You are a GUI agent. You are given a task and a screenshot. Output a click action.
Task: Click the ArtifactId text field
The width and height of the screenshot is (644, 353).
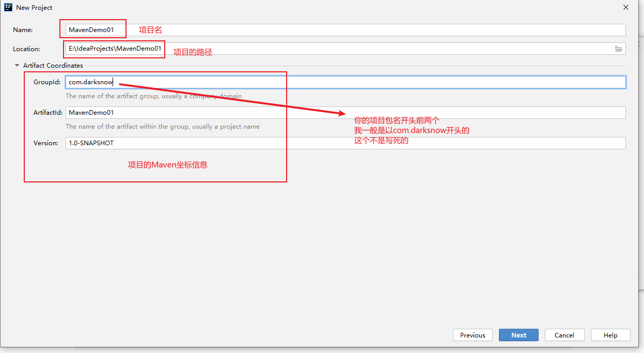click(345, 113)
